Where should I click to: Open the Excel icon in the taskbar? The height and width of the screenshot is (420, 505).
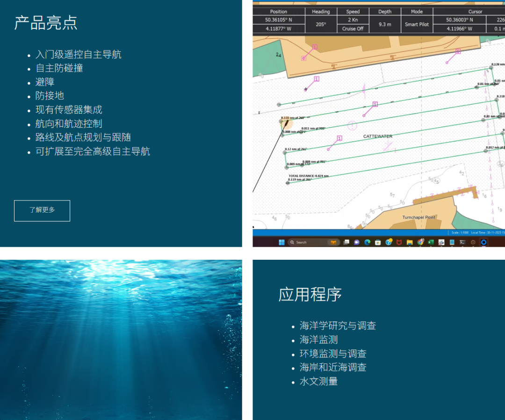click(x=431, y=242)
